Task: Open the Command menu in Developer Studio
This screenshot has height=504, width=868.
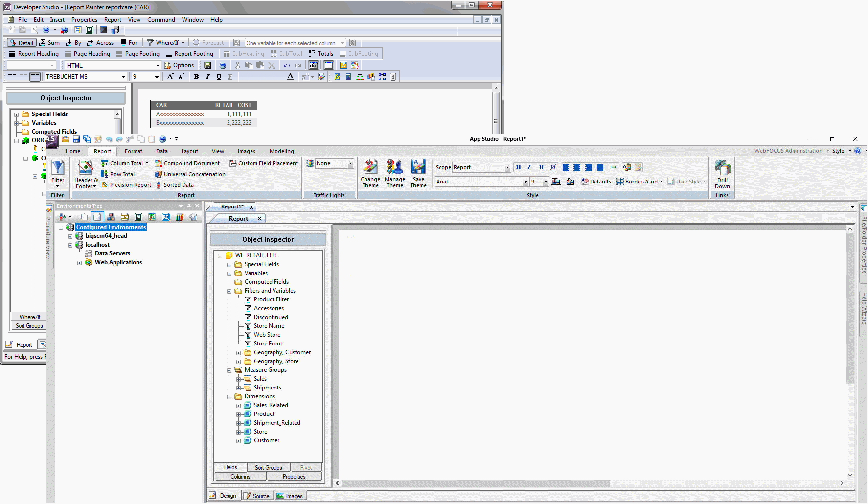Action: [x=161, y=20]
